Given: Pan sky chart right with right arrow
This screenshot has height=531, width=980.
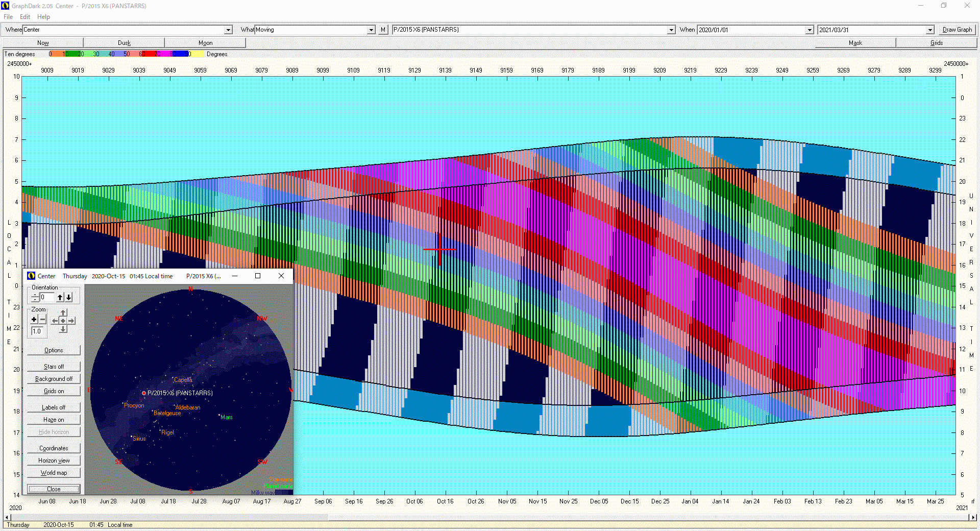Looking at the screenshot, I should click(x=71, y=321).
